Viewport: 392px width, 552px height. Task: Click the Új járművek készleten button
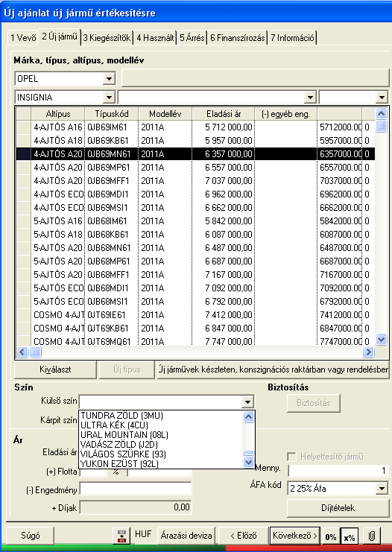[273, 369]
